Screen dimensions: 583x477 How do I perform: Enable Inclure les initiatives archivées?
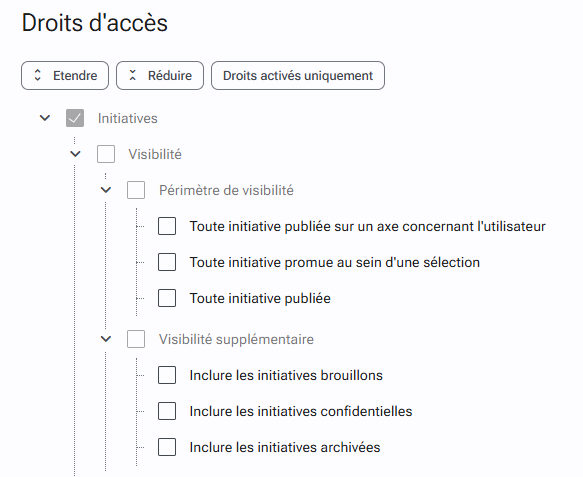click(x=167, y=447)
